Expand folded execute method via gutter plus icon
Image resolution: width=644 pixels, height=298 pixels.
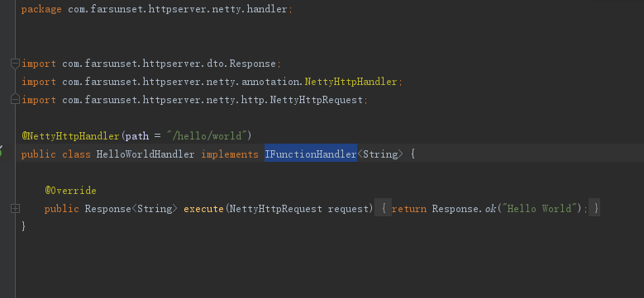(x=15, y=209)
